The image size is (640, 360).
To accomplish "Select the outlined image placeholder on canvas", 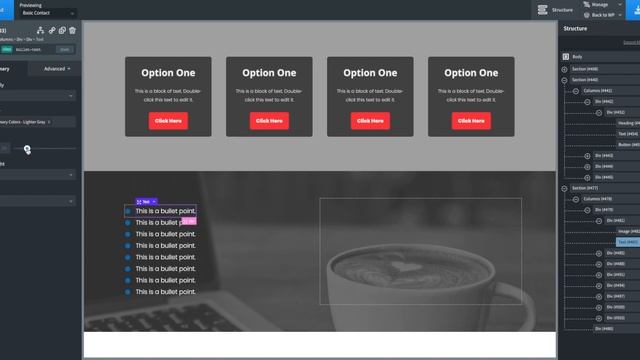I will (x=420, y=251).
